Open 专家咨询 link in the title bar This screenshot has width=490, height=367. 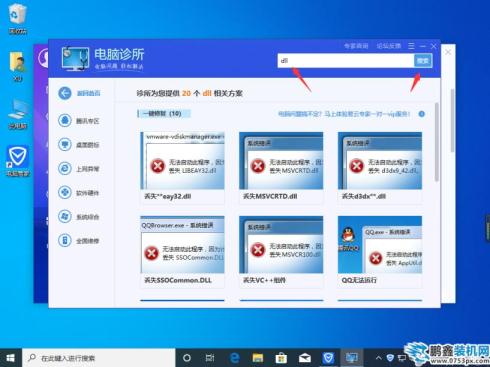(356, 46)
